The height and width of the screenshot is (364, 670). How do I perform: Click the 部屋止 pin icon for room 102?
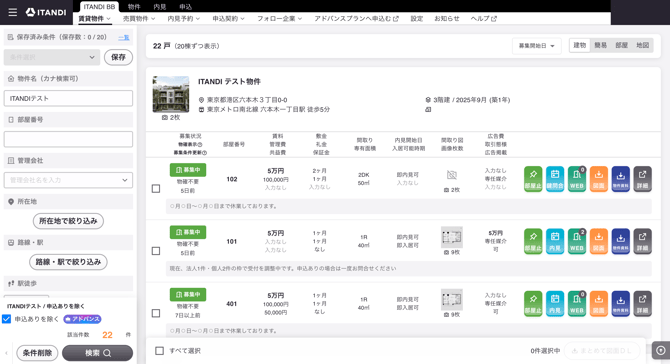point(533,179)
